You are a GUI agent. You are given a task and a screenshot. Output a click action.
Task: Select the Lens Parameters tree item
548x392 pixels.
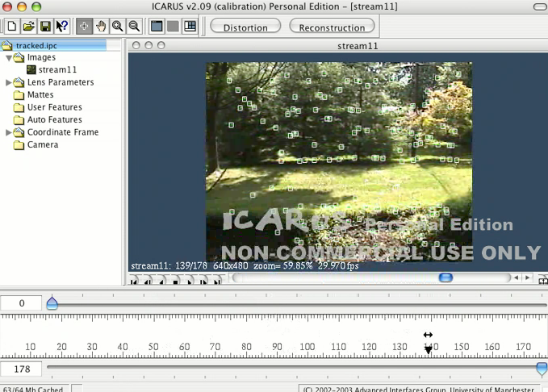click(x=61, y=82)
